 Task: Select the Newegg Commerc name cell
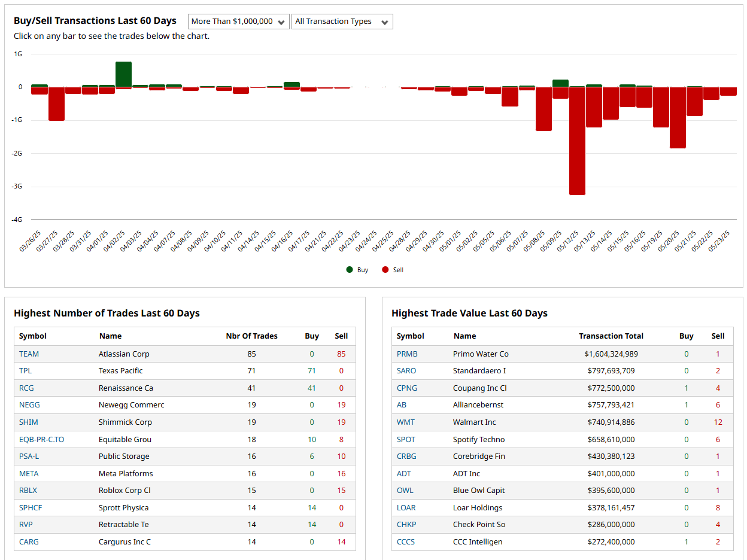point(131,404)
